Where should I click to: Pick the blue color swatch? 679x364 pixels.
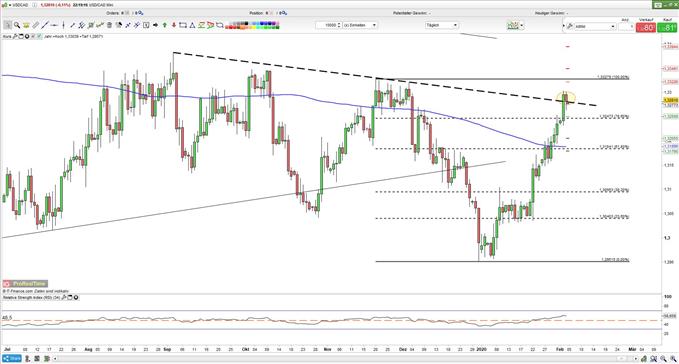point(262,23)
